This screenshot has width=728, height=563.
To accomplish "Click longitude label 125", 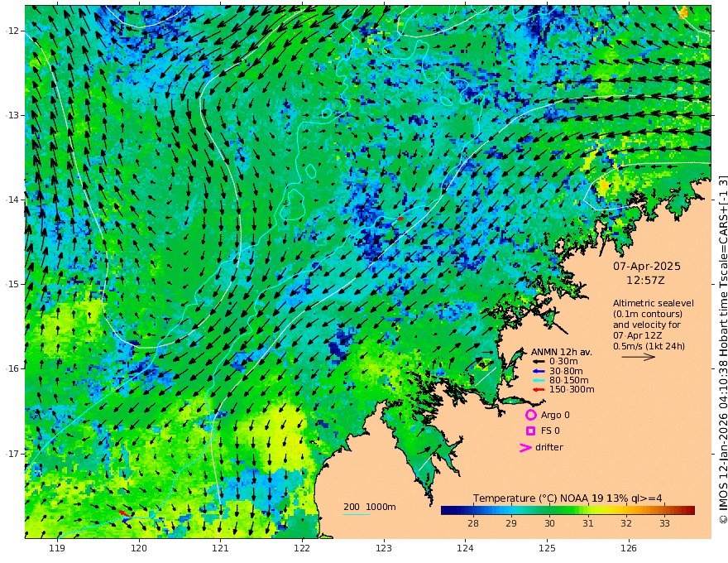I will click(x=547, y=549).
